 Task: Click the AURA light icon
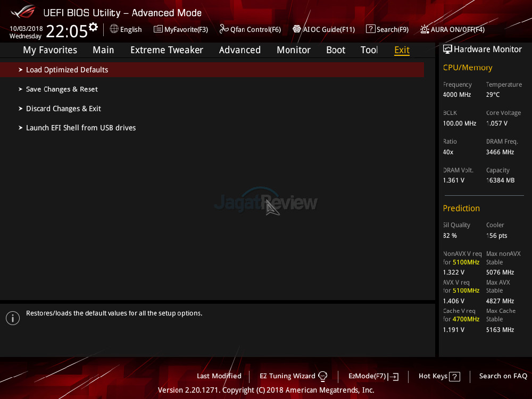tap(425, 29)
